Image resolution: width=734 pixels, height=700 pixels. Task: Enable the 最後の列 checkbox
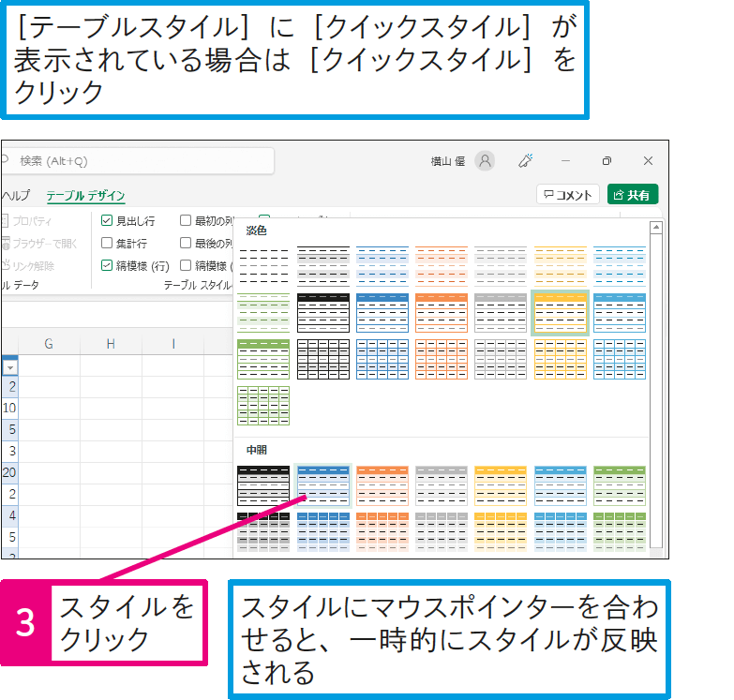(x=186, y=243)
